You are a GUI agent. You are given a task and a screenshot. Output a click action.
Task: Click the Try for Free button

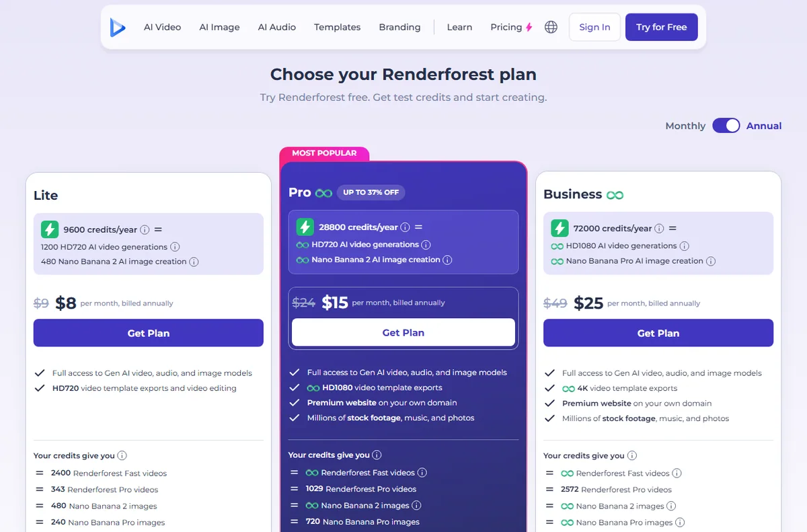[662, 27]
